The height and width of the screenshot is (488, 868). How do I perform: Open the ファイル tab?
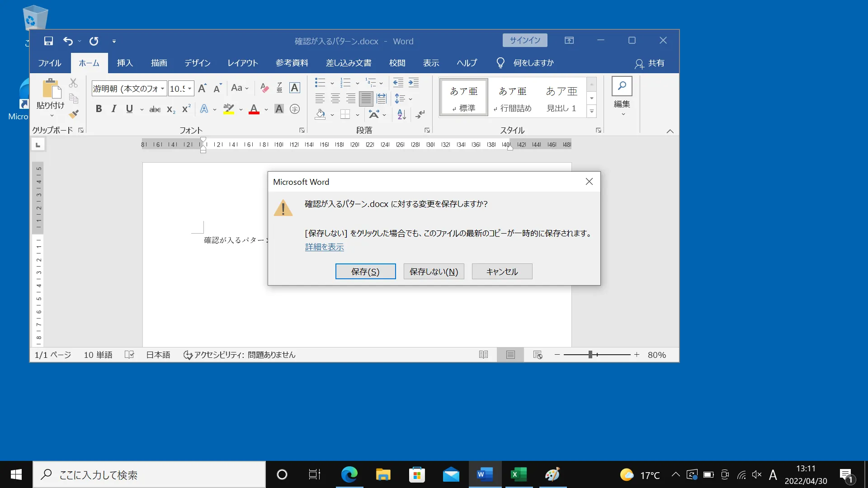(x=50, y=63)
